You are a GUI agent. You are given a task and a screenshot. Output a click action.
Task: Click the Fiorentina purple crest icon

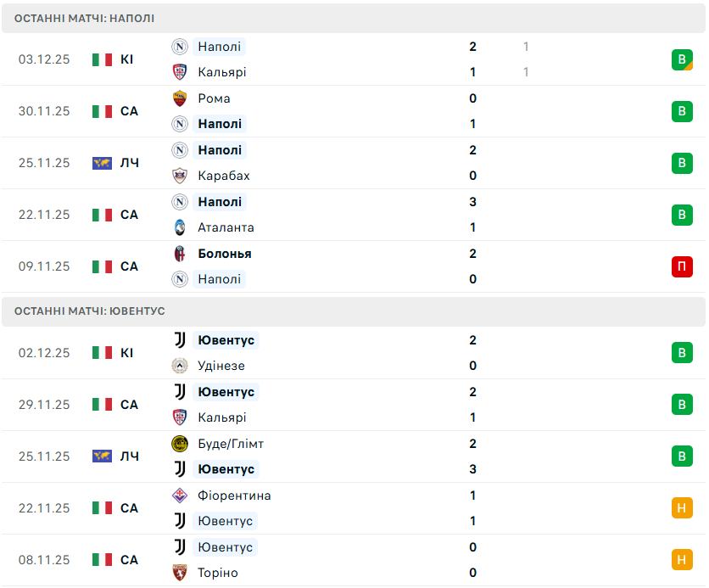pos(180,496)
